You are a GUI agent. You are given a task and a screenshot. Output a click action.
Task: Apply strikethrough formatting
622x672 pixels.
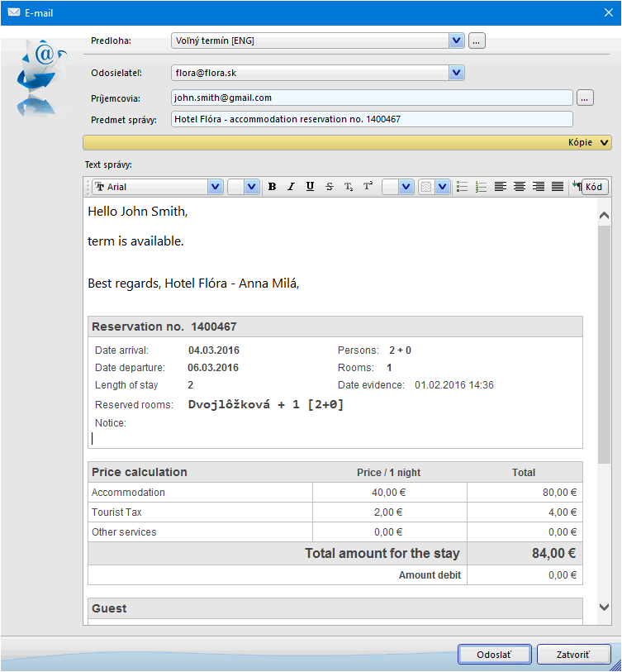pos(329,187)
